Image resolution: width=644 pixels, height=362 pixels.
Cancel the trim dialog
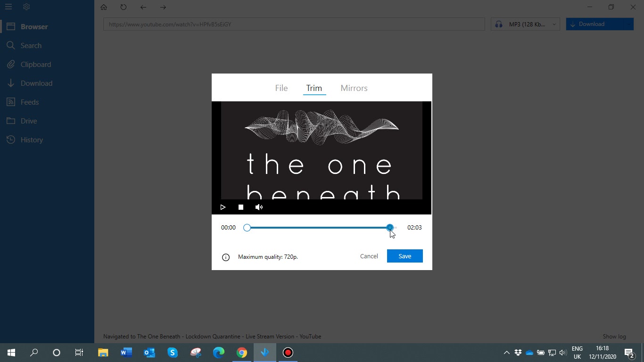(x=369, y=256)
